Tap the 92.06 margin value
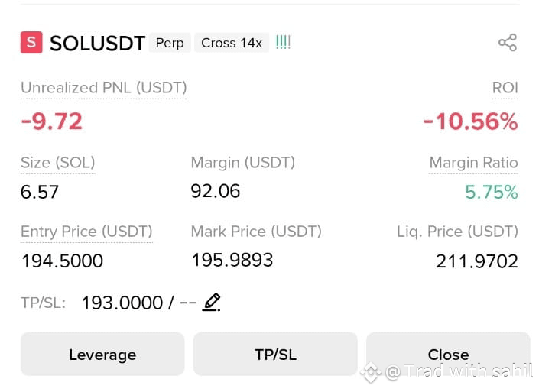This screenshot has width=539, height=392. coord(216,191)
